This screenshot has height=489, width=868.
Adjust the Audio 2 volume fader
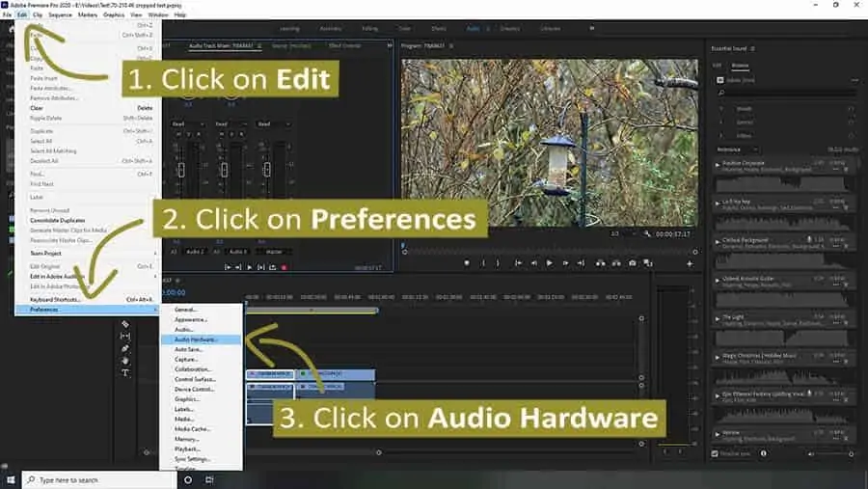181,170
